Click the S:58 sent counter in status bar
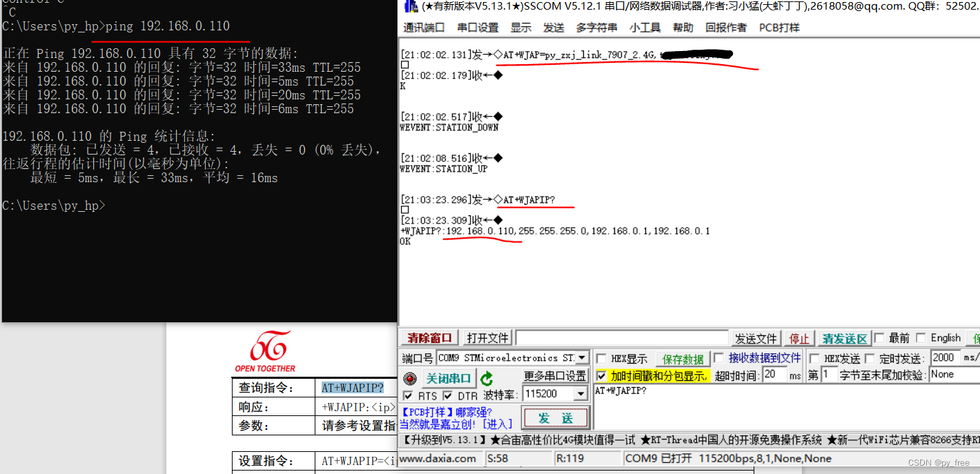This screenshot has height=474, width=980. click(x=498, y=459)
